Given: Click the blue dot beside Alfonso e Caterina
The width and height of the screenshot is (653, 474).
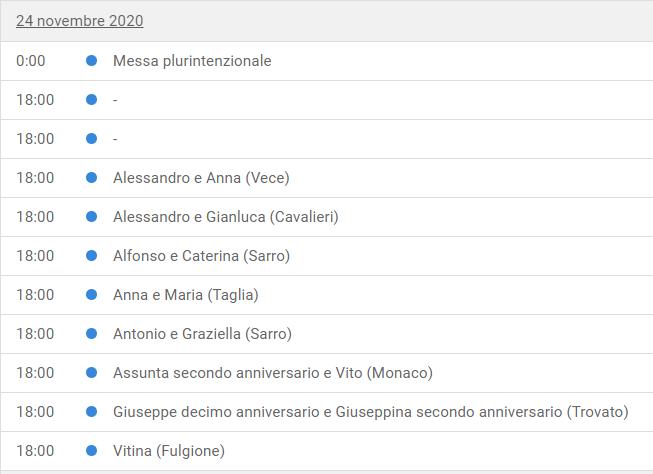Looking at the screenshot, I should coord(92,256).
